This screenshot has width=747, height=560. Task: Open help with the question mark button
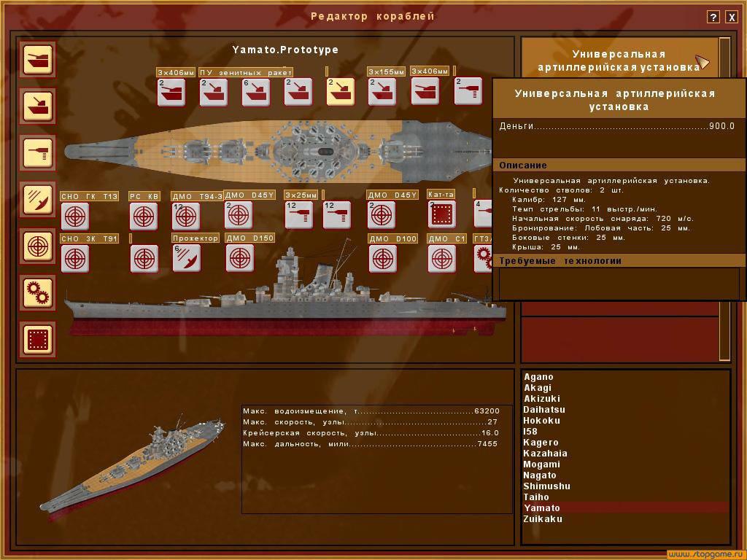click(713, 17)
